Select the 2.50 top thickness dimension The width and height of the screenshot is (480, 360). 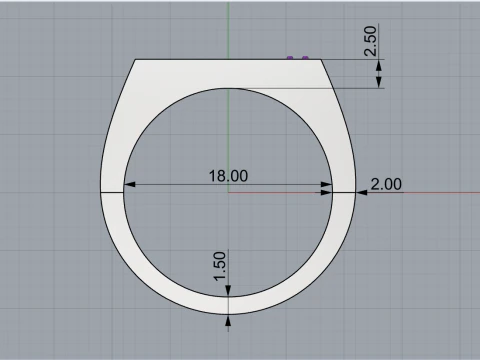pos(371,41)
